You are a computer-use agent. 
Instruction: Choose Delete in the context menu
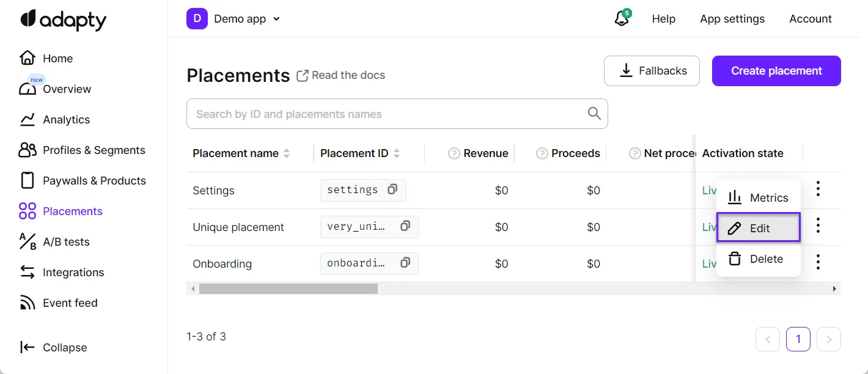[758, 259]
